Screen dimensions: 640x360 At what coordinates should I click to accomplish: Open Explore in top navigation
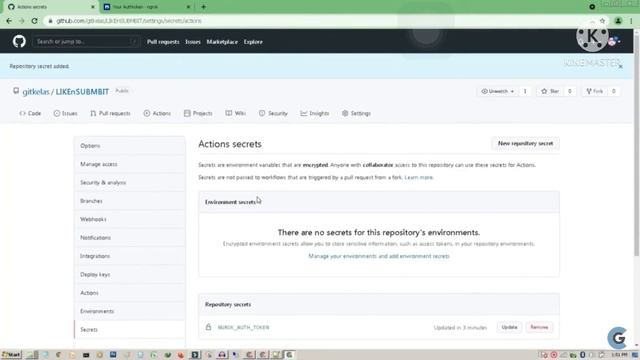[x=253, y=42]
